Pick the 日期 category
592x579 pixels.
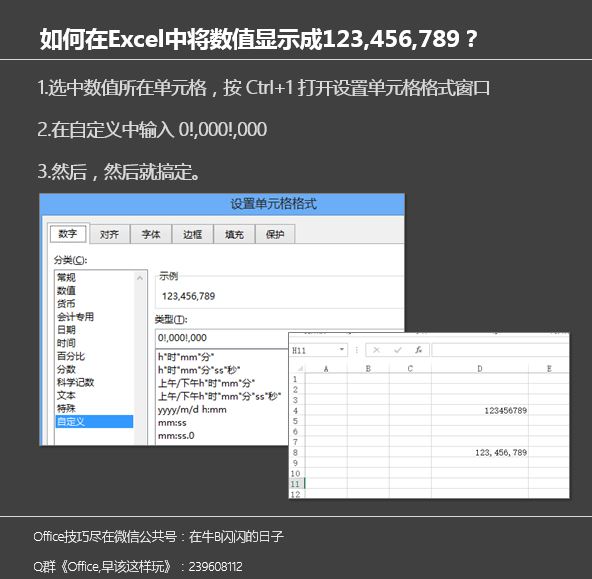click(94, 330)
